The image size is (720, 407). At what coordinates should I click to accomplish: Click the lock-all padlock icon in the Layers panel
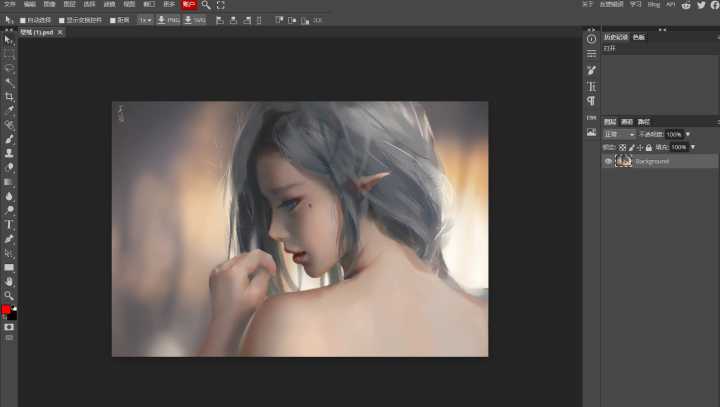coord(648,147)
